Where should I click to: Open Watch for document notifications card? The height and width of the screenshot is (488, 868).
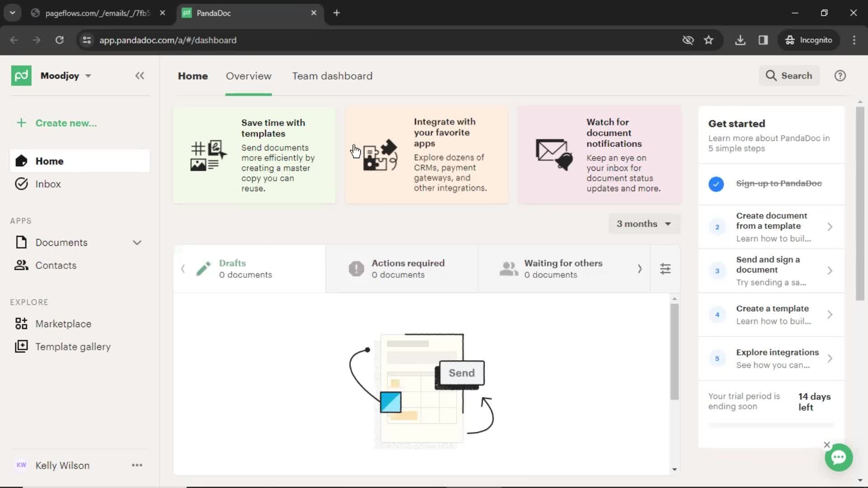[x=599, y=155]
